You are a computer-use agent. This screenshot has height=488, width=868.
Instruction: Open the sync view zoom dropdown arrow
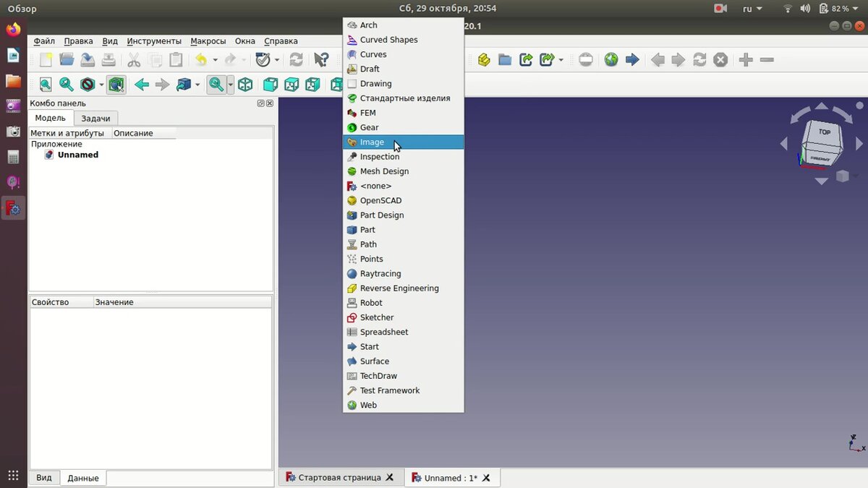pos(230,85)
